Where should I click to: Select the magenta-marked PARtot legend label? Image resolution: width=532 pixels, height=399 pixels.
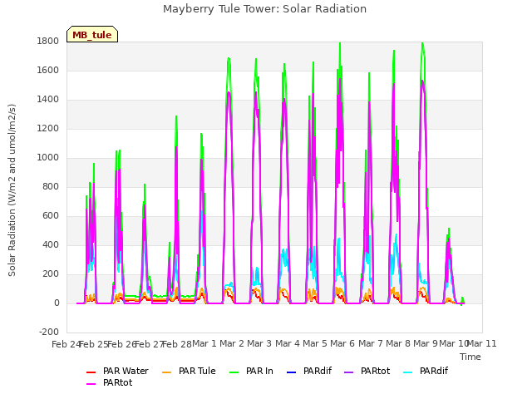coord(118,382)
